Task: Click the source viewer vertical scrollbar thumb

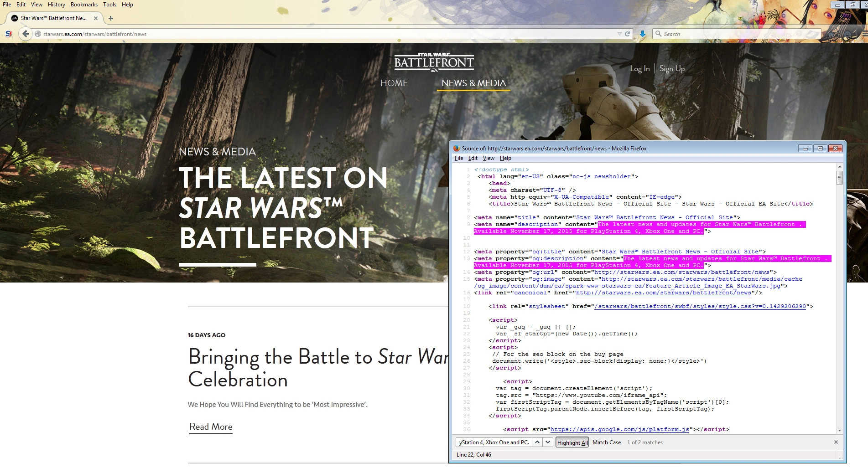Action: pos(839,177)
